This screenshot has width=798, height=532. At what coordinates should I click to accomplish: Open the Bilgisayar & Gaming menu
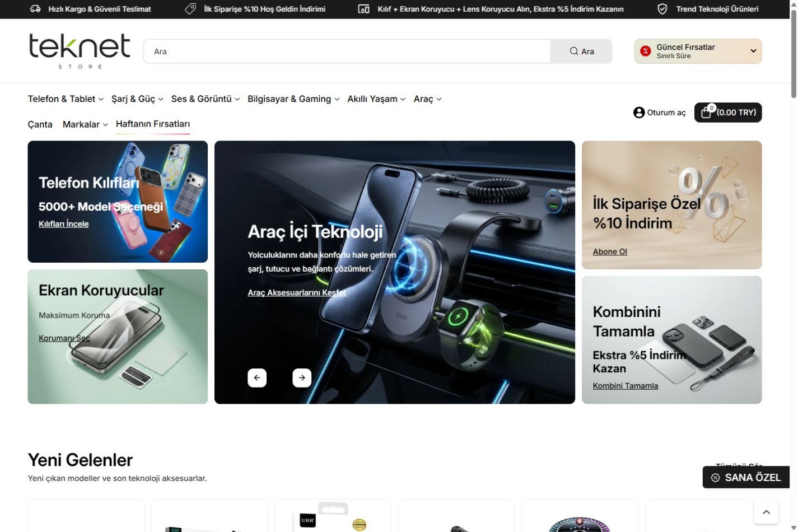pyautogui.click(x=293, y=99)
